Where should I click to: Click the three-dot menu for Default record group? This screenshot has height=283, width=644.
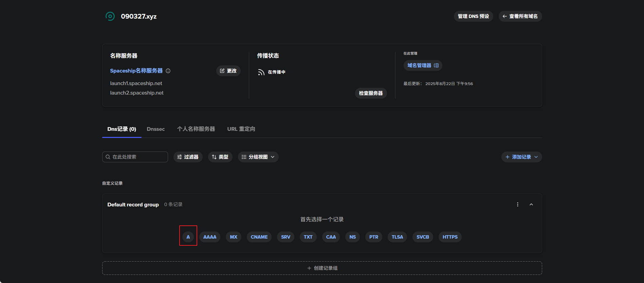517,204
